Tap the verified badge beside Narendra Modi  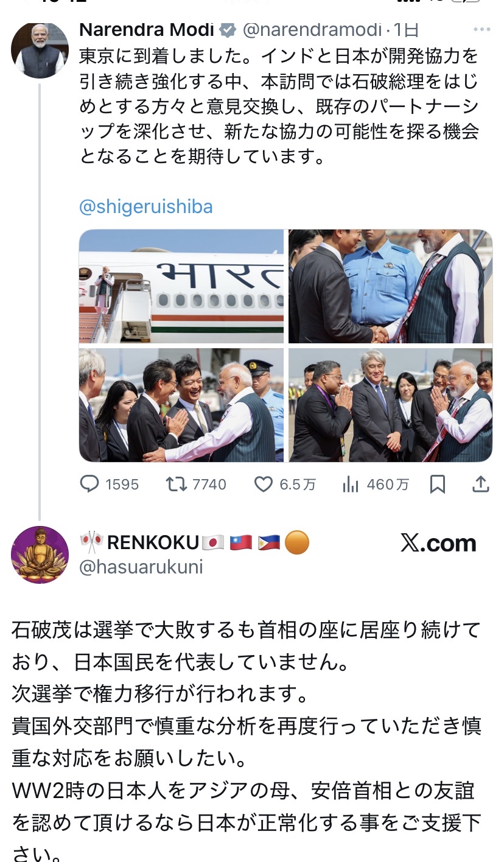(228, 29)
